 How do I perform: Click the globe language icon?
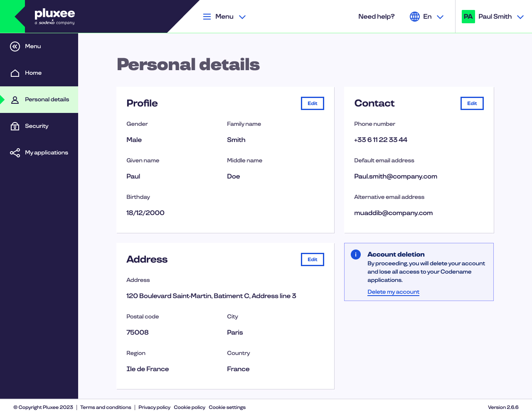pyautogui.click(x=414, y=17)
